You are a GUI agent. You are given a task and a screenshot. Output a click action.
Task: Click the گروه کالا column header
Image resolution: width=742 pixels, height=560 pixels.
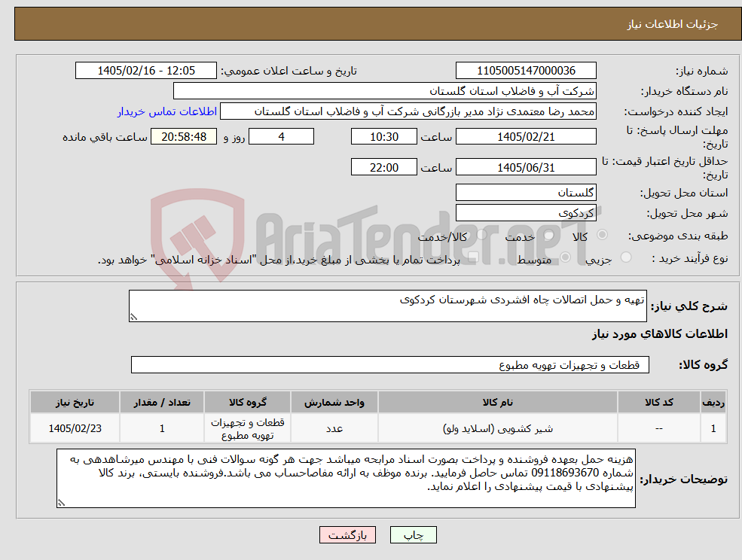click(x=248, y=402)
